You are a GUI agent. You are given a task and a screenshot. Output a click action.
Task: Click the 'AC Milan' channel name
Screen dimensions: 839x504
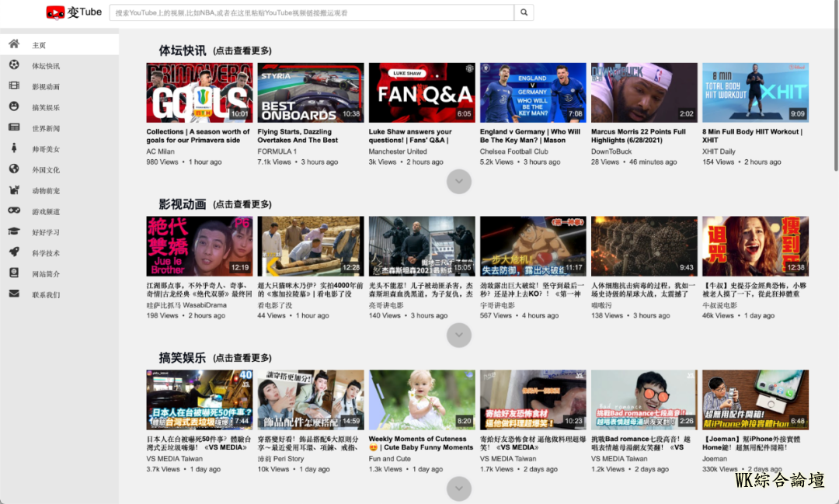[161, 151]
